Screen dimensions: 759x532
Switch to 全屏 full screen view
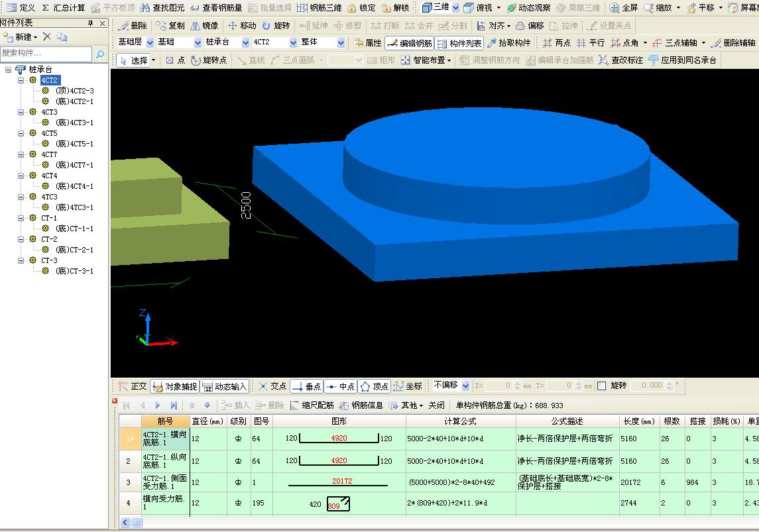point(624,8)
